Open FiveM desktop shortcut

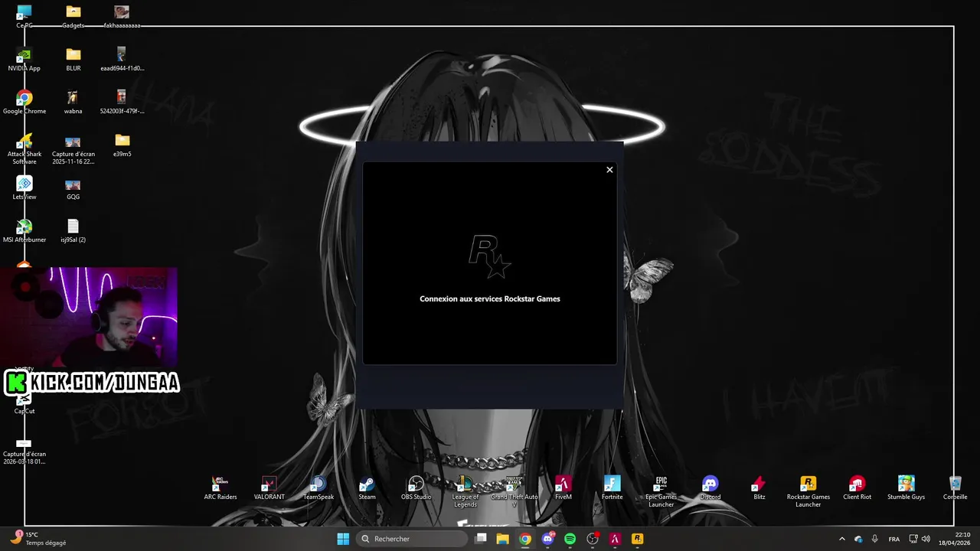point(563,488)
